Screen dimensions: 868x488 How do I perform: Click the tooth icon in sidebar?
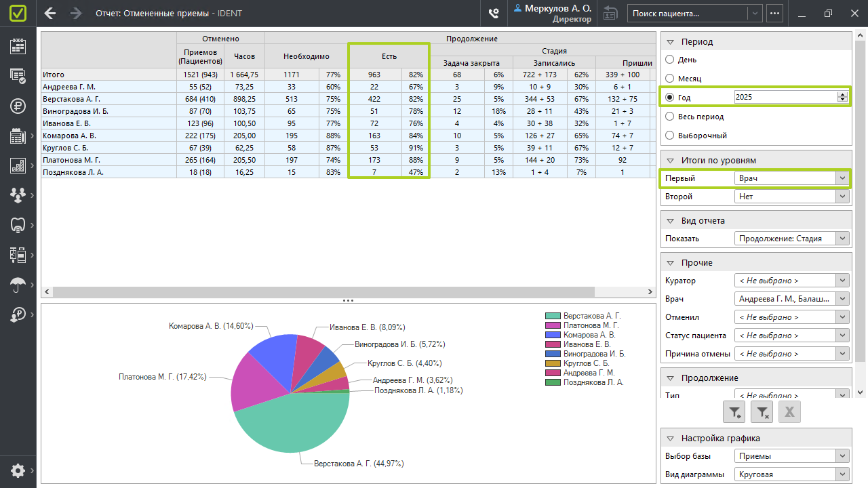[18, 225]
